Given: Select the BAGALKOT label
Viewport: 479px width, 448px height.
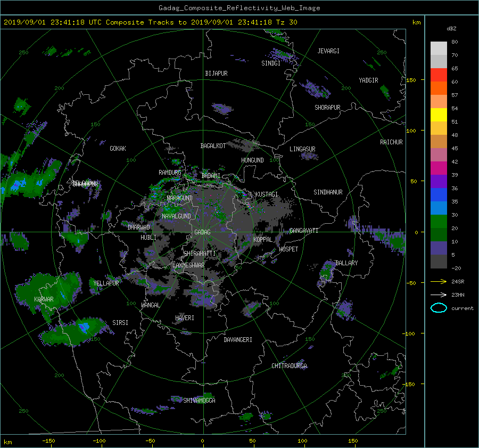Looking at the screenshot, I should point(213,146).
